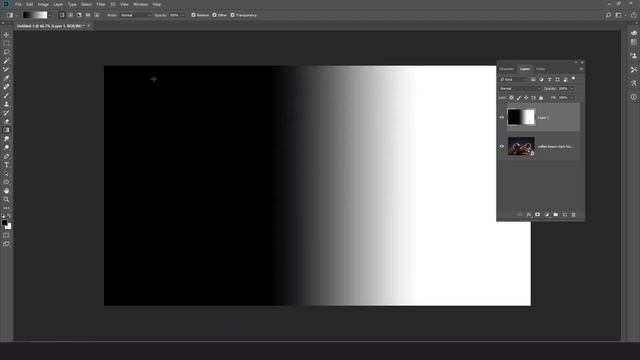Select the Clone Stamp tool

point(6,104)
